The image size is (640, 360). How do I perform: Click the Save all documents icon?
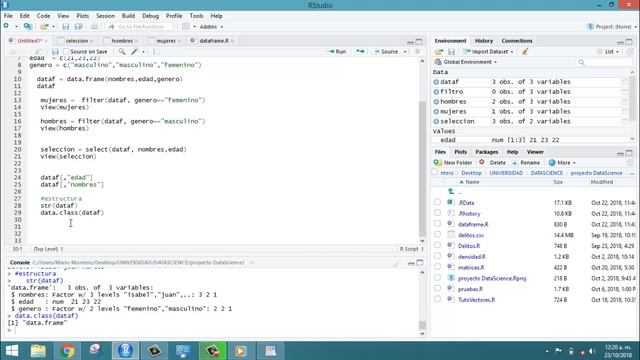[78, 27]
